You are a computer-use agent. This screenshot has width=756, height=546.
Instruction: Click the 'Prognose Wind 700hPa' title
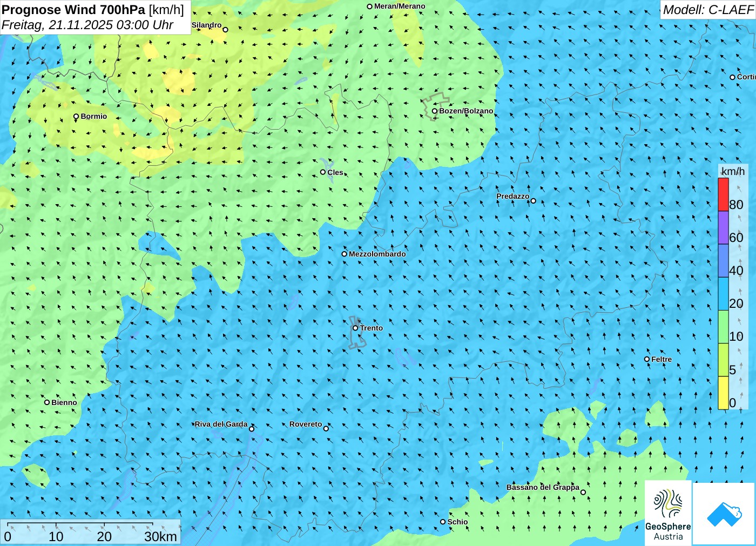pyautogui.click(x=73, y=10)
